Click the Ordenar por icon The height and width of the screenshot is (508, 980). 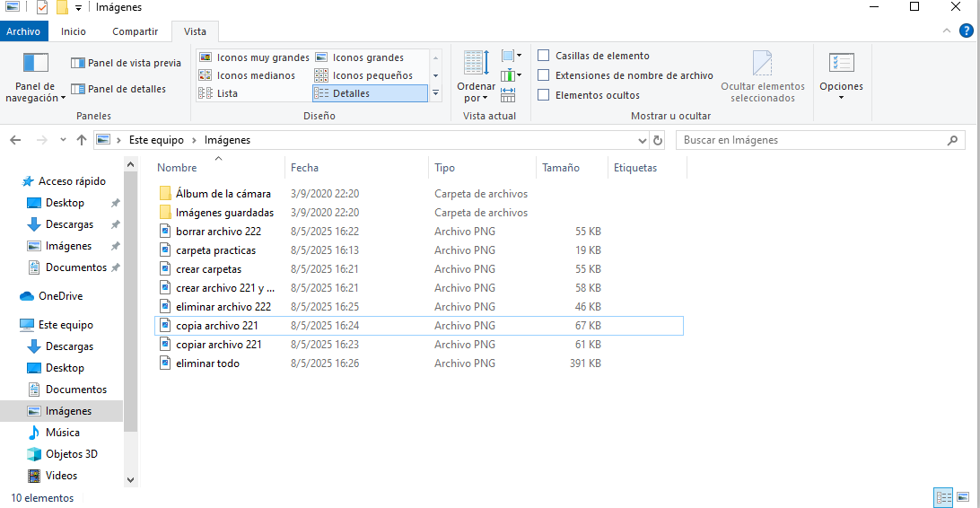(x=476, y=64)
